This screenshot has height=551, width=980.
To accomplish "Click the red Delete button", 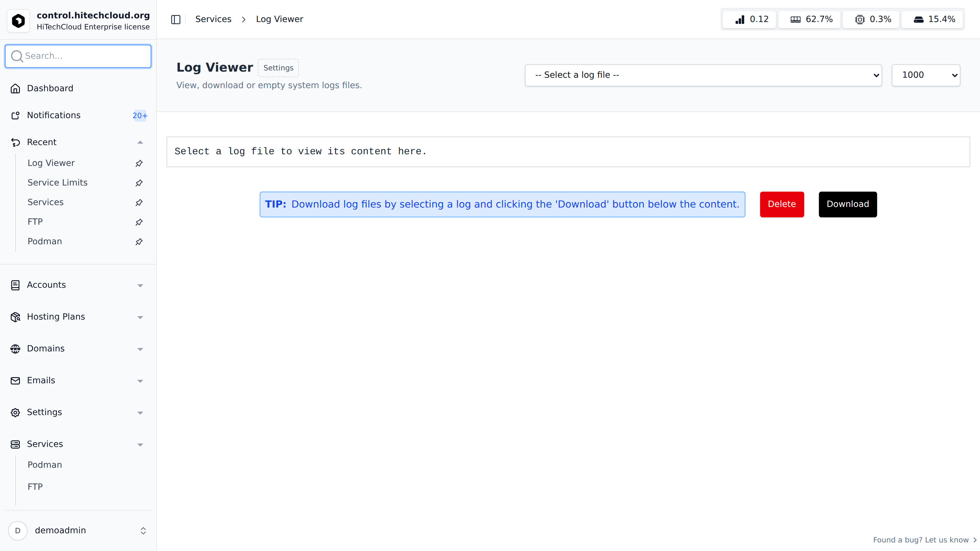I will (782, 204).
